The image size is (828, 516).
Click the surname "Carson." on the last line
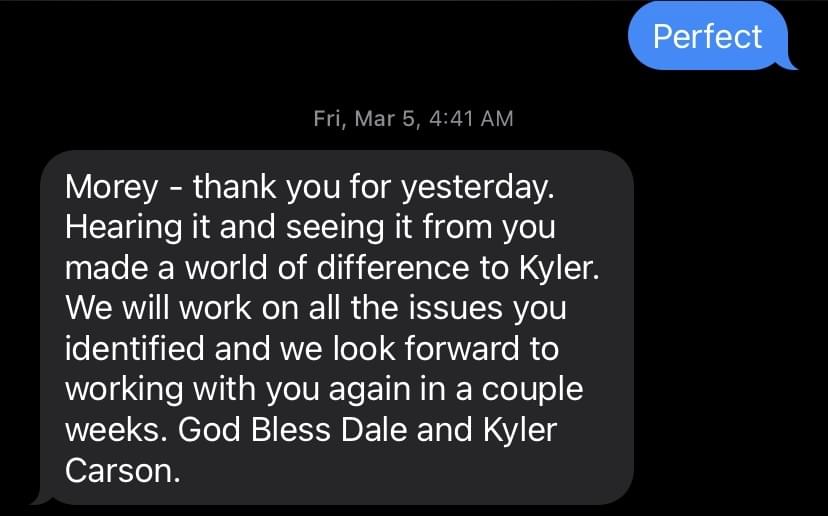click(123, 470)
